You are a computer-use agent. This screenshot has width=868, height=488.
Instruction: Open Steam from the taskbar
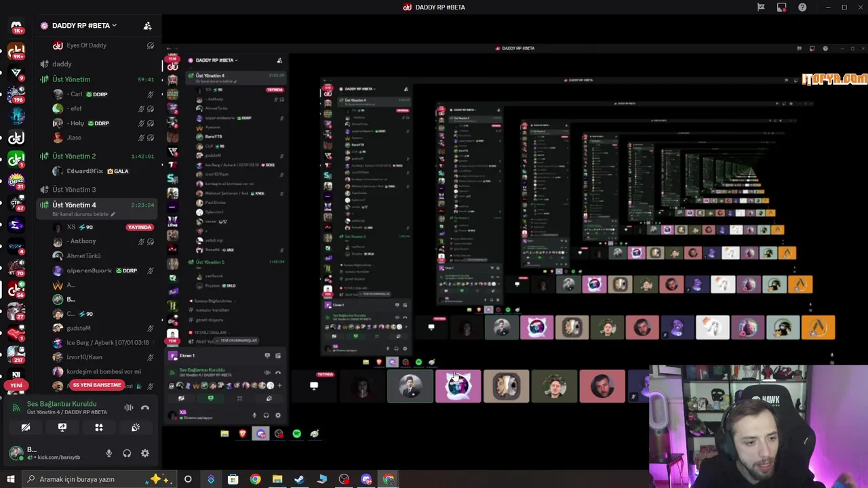coord(299,479)
